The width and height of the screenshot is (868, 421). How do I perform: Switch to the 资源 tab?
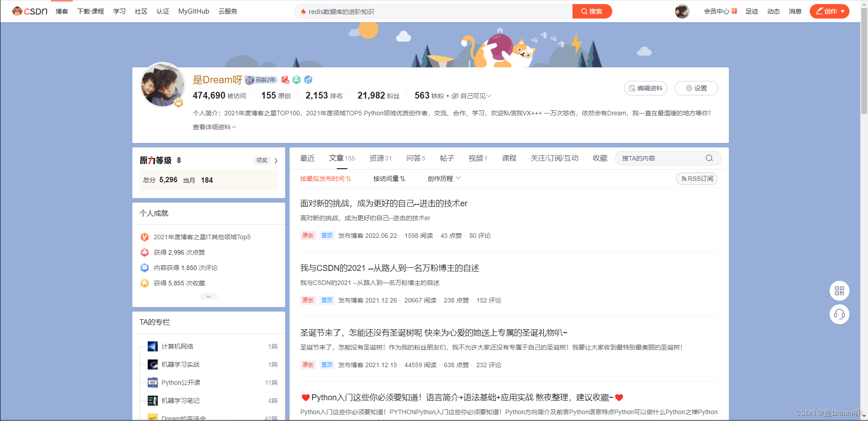380,158
